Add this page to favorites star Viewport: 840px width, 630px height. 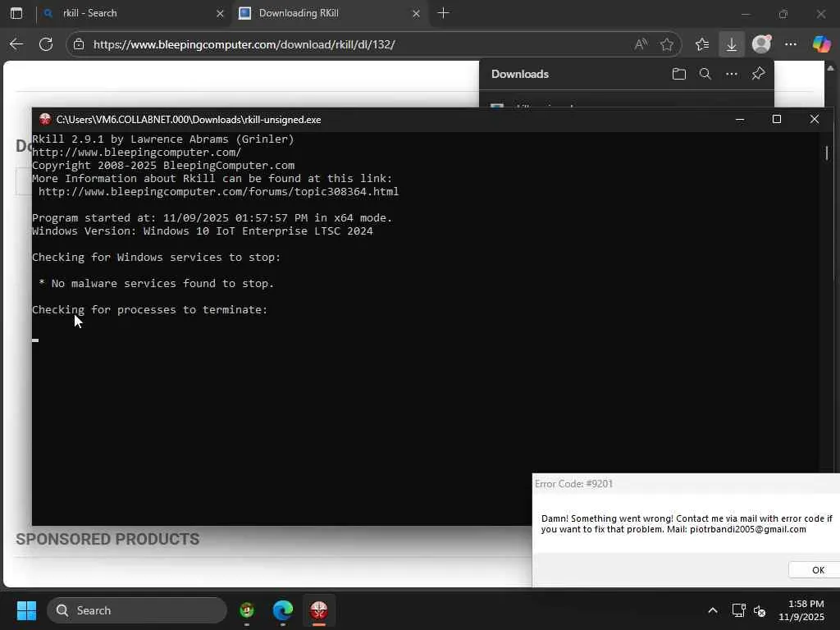tap(666, 44)
